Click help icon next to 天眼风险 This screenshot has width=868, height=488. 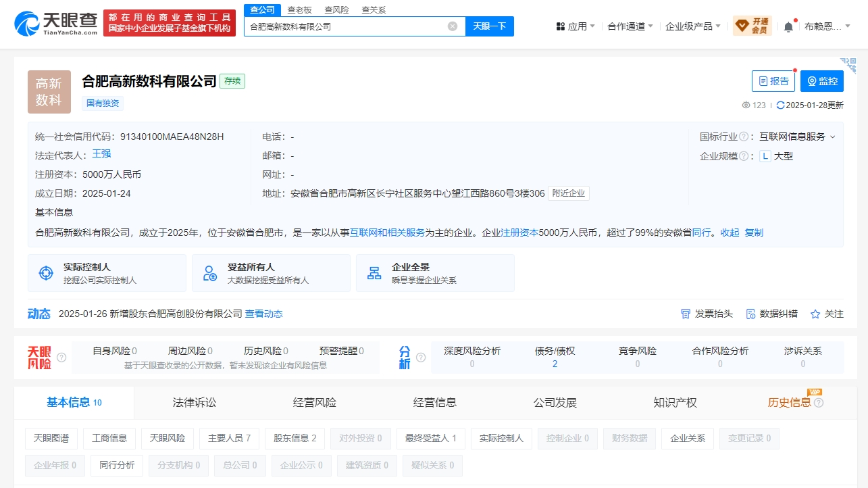61,358
